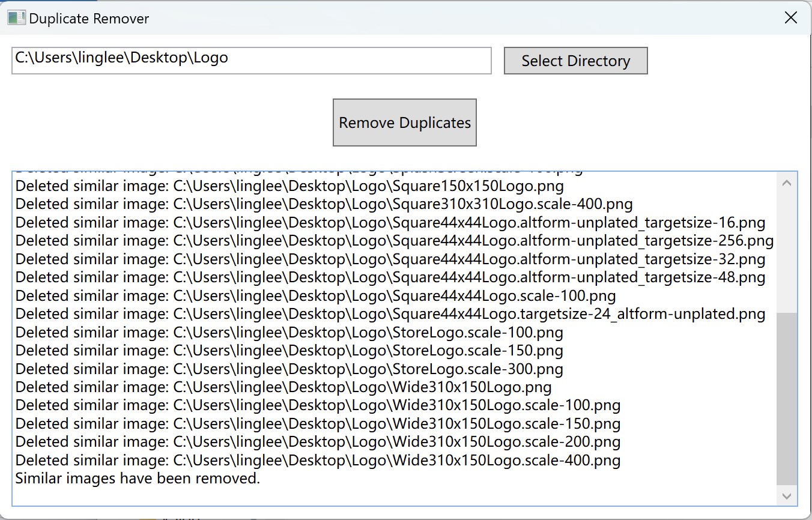The height and width of the screenshot is (520, 812).
Task: Click the targetsize-256 altform-unplated log line
Action: pyautogui.click(x=393, y=241)
